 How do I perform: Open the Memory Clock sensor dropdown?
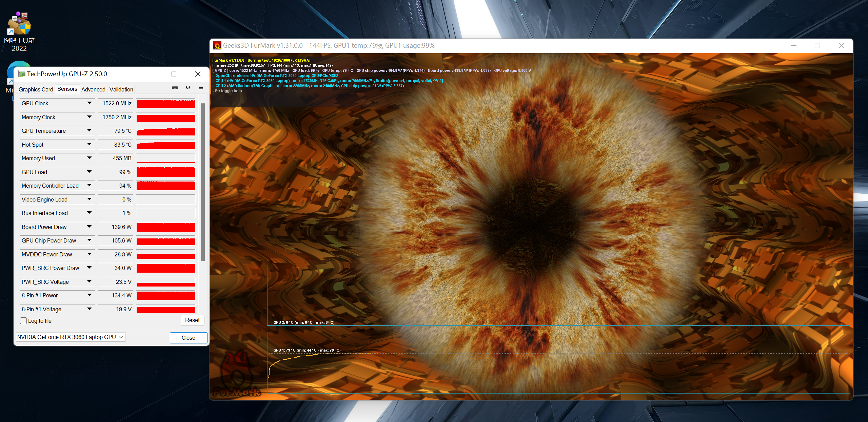[89, 117]
